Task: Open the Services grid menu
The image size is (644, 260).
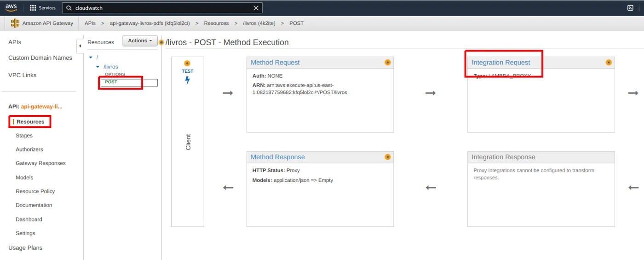Action: 33,8
